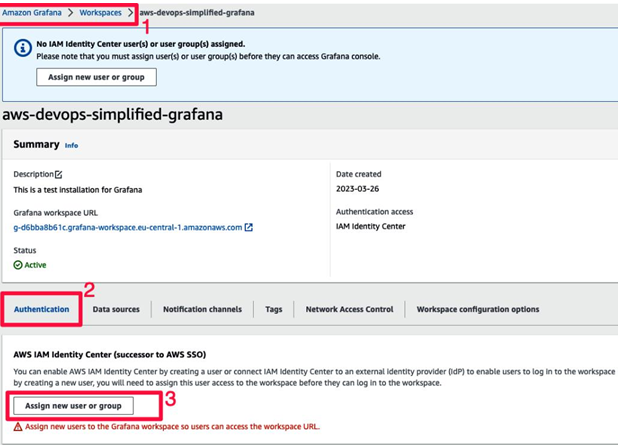Click the Grafana workspace URL label
This screenshot has width=618, height=445.
tap(56, 213)
